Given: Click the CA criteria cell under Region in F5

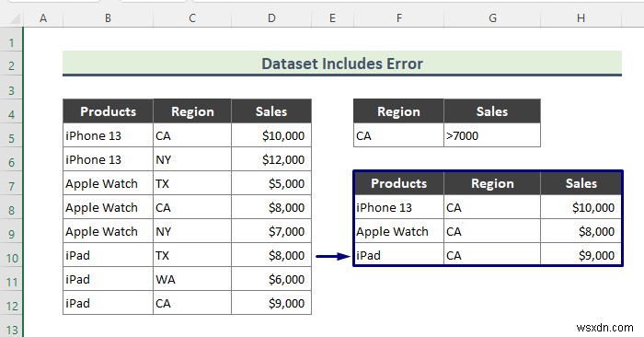Looking at the screenshot, I should (x=398, y=135).
